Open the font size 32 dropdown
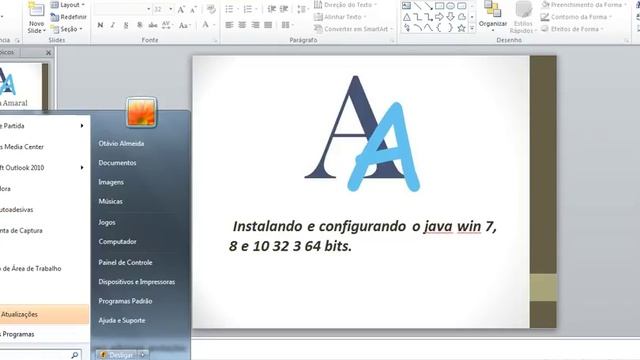 point(171,9)
